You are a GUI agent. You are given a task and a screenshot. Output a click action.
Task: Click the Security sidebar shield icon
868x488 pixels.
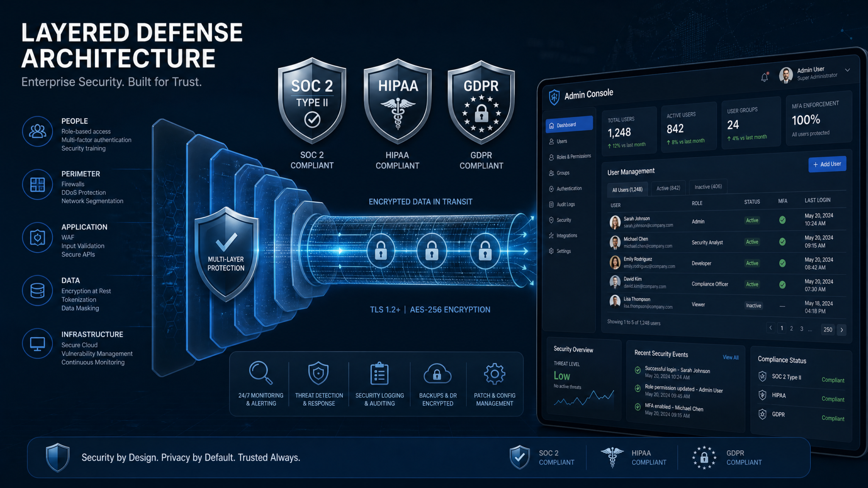pos(551,220)
